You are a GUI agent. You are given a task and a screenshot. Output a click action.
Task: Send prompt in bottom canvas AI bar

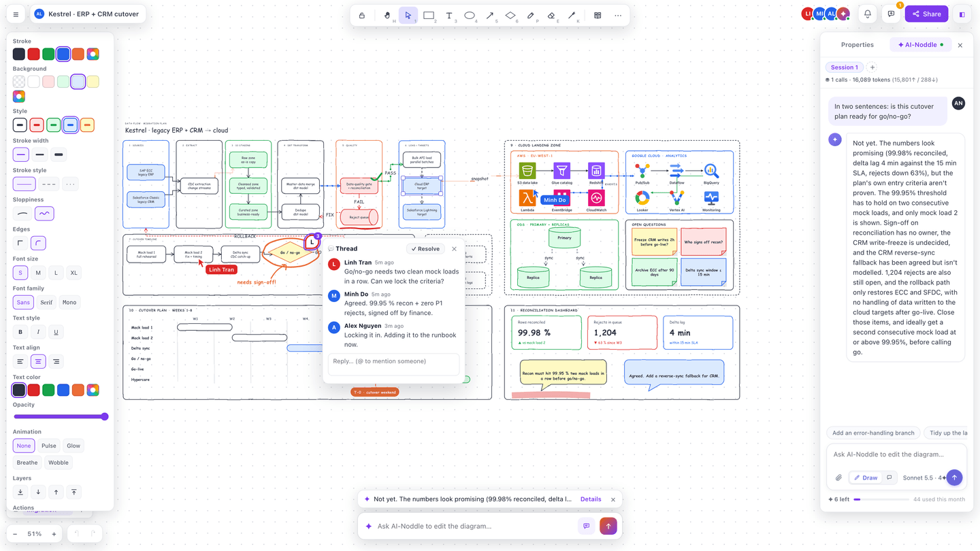coord(608,526)
